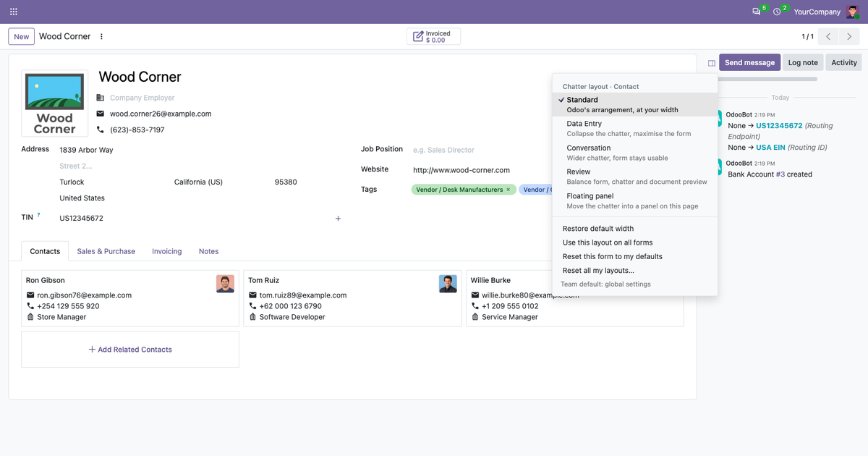Click the Log note button
Image resolution: width=868 pixels, height=456 pixels.
803,63
